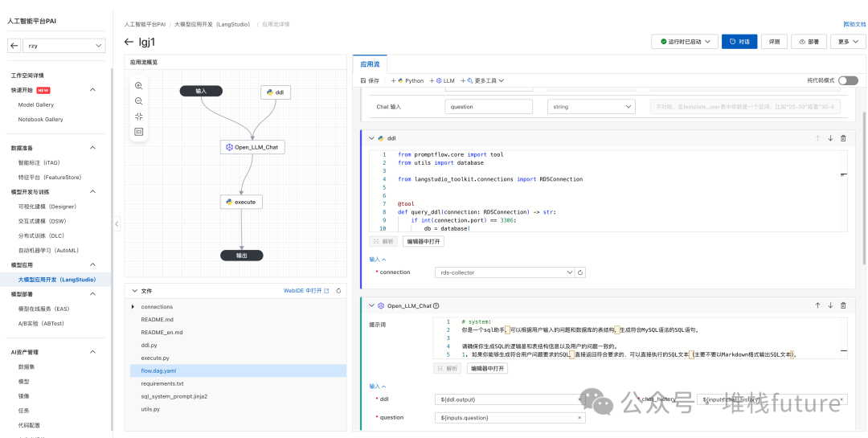Open help icon beside Open_LLM_Chat title
868x438 pixels.
point(436,305)
